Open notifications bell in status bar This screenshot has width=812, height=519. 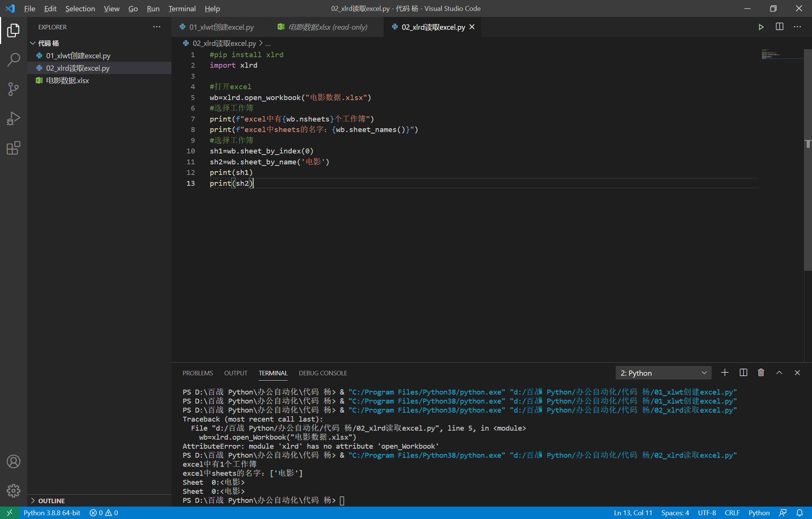[800, 513]
